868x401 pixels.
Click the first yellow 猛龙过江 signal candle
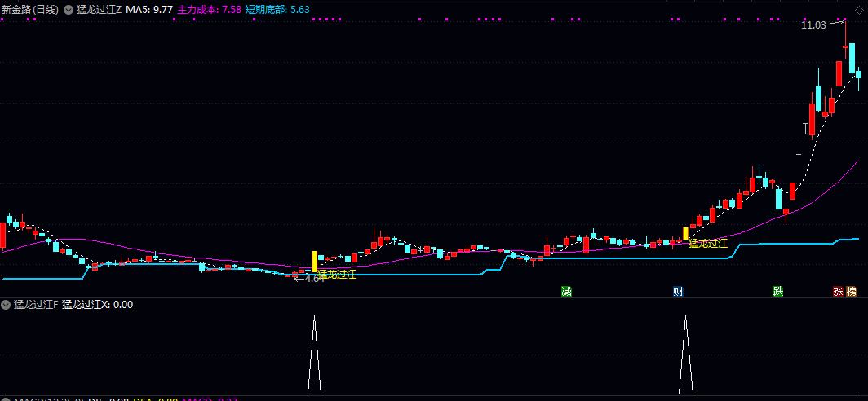click(314, 261)
